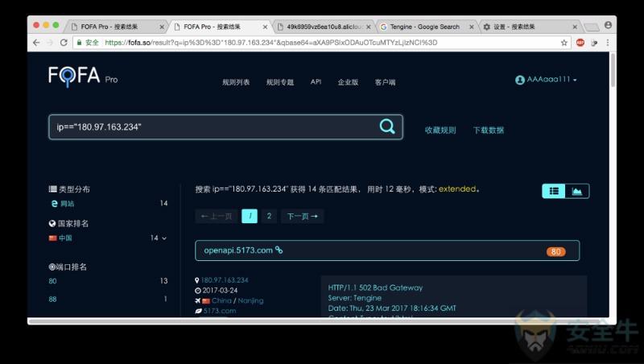
Task: Filter by 中国 country
Action: (65, 238)
